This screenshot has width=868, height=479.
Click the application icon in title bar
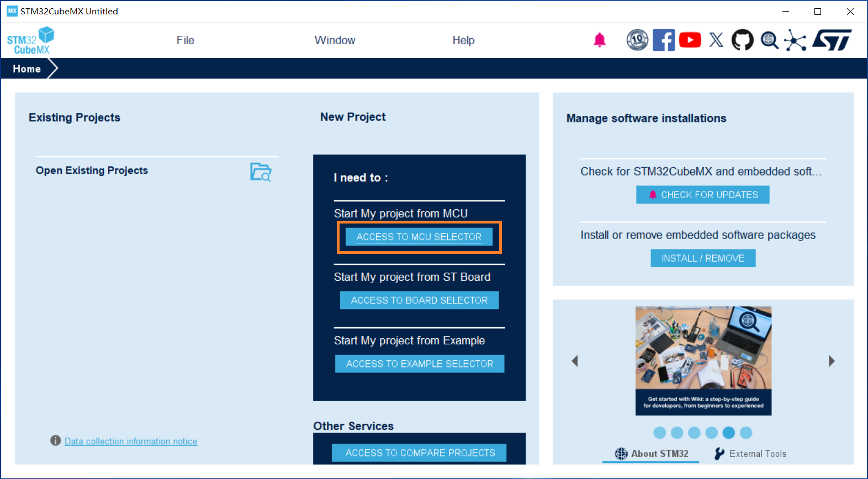tap(12, 11)
